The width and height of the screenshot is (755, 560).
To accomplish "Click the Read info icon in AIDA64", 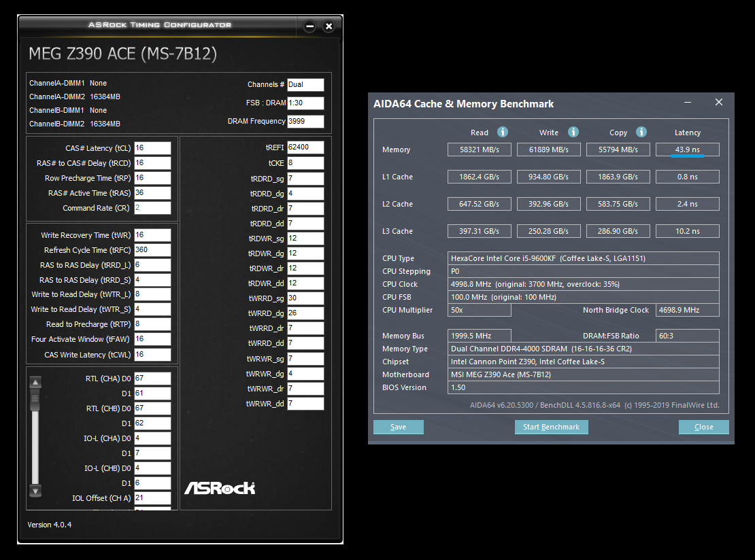I will tap(502, 132).
